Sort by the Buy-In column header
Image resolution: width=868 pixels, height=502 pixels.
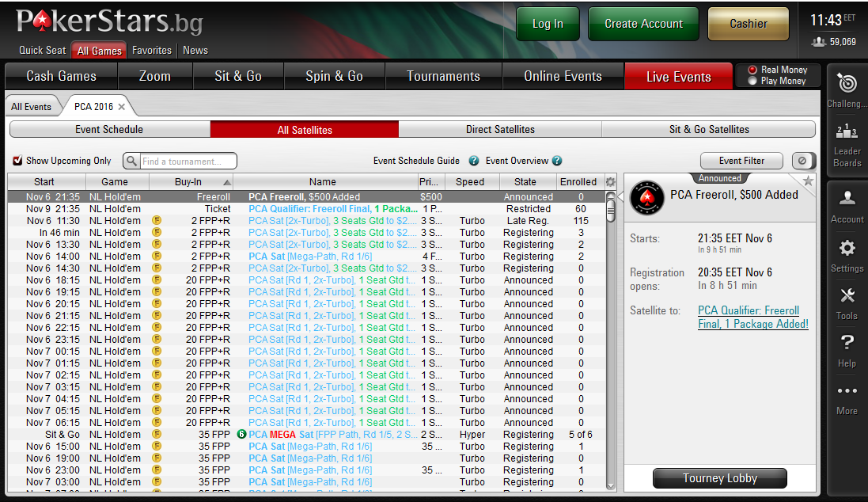coord(191,182)
